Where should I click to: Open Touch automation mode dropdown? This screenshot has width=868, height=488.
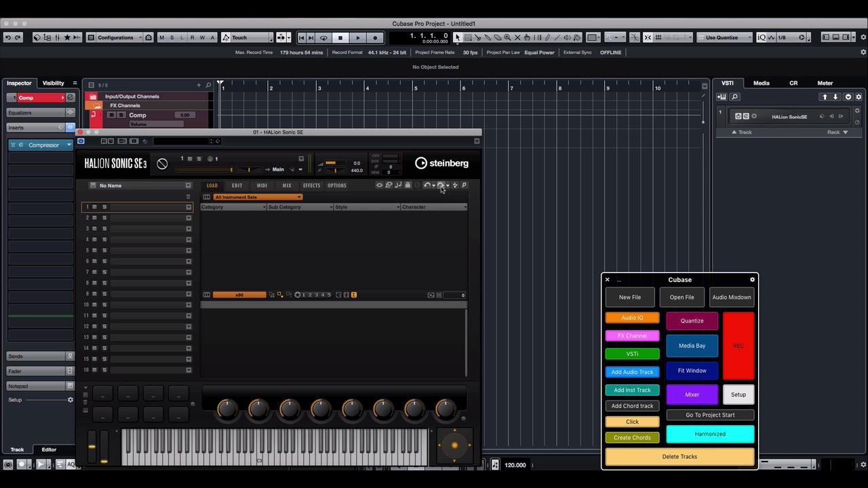pyautogui.click(x=247, y=37)
